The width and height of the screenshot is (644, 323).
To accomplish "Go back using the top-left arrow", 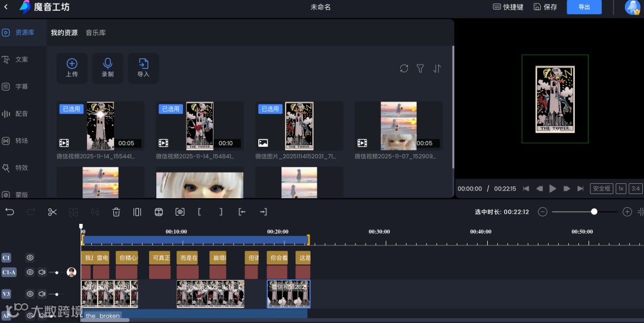I will pyautogui.click(x=6, y=7).
